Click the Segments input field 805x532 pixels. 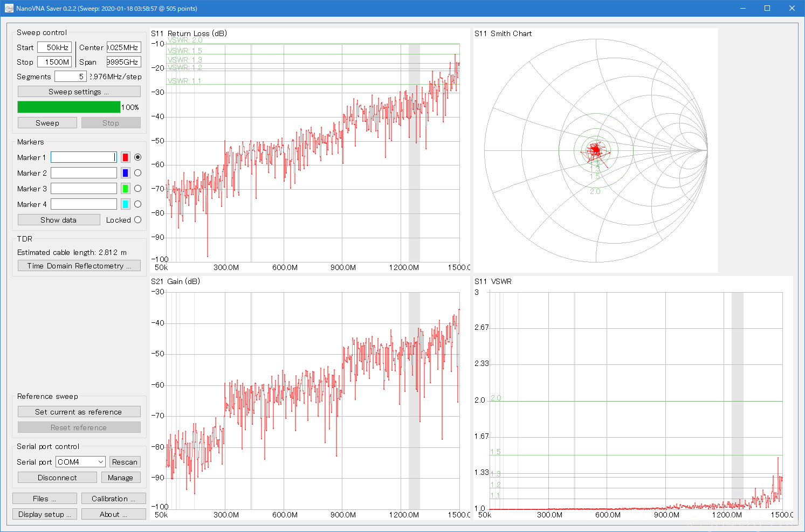[71, 77]
